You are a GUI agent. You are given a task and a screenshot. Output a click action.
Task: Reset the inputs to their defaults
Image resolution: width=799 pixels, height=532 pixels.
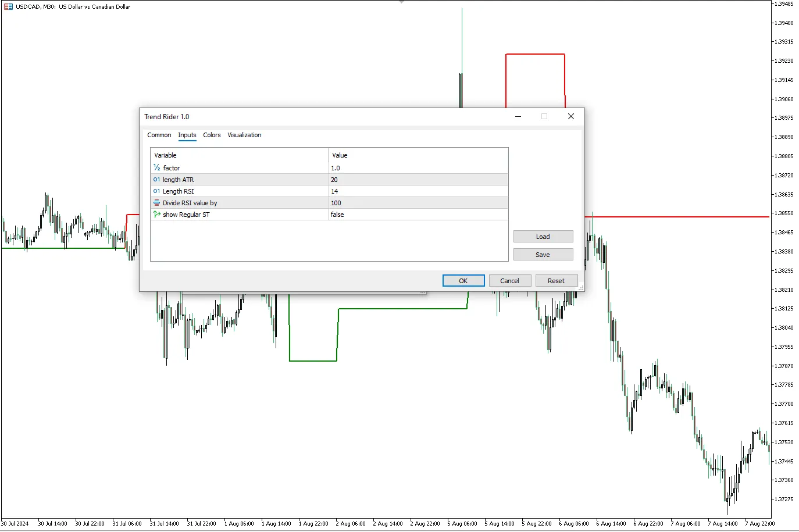tap(557, 281)
